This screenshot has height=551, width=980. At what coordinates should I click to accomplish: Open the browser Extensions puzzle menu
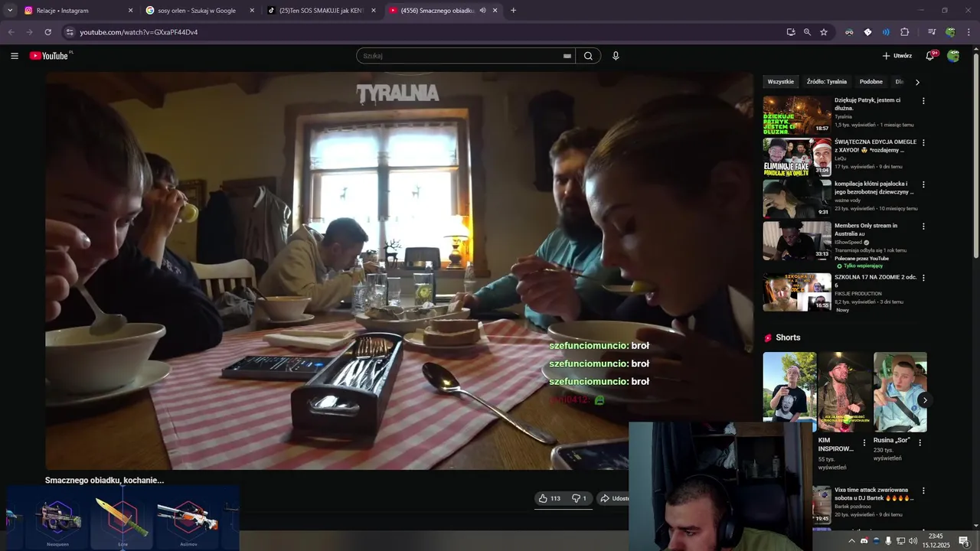point(905,32)
